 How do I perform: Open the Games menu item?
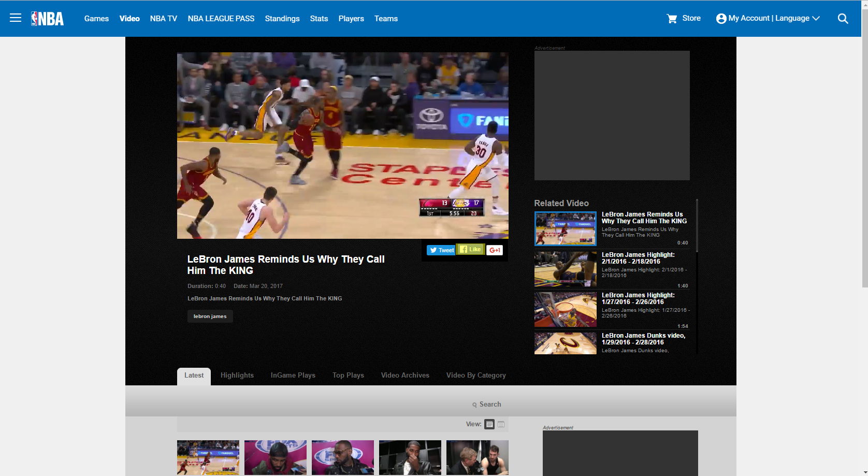pos(96,19)
